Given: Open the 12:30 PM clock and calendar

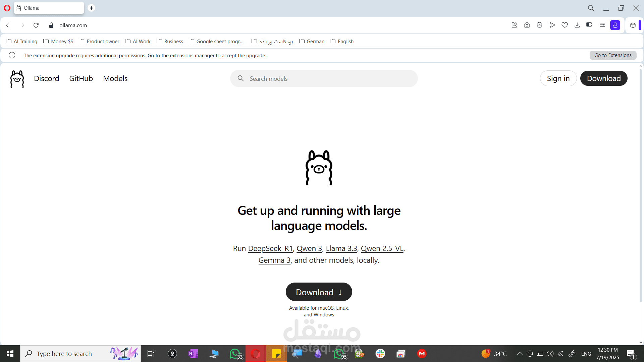Looking at the screenshot, I should [607, 354].
